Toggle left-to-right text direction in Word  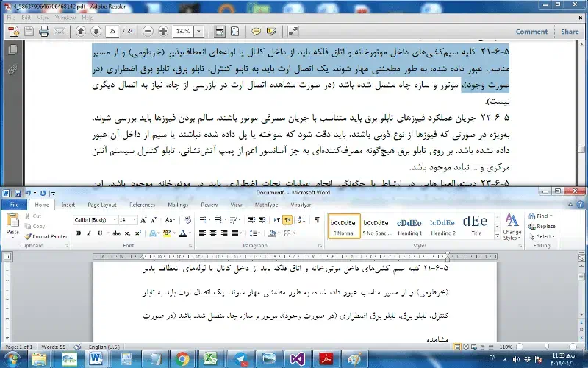point(277,220)
